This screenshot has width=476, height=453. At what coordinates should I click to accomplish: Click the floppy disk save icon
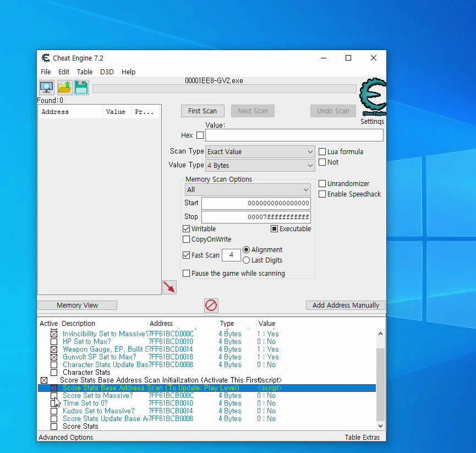[81, 88]
